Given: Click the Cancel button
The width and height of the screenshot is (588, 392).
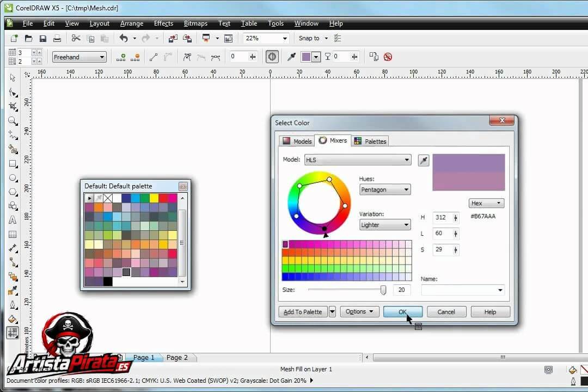Looking at the screenshot, I should (446, 312).
